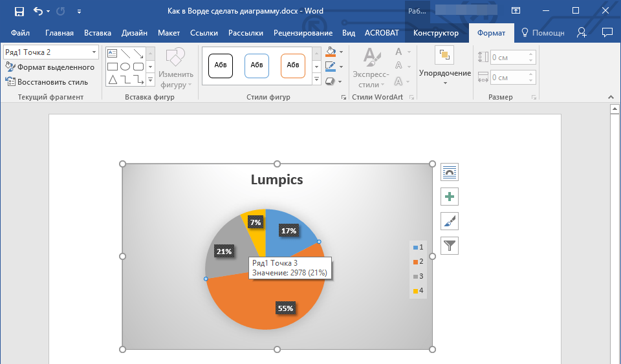Click Формат выделенного button
The width and height of the screenshot is (621, 364).
[50, 67]
